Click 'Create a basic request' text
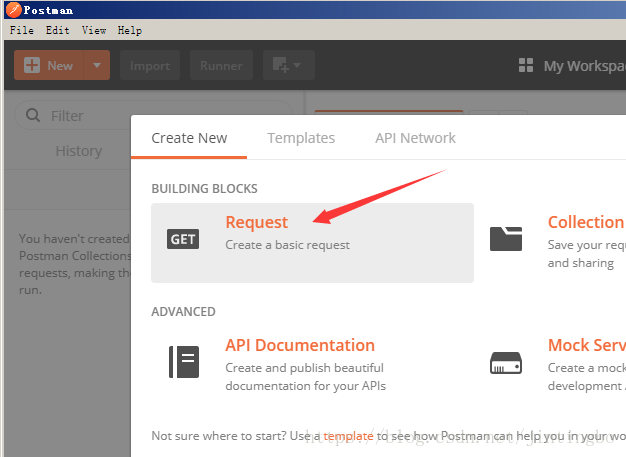Screen dimensions: 626x457 point(287,245)
